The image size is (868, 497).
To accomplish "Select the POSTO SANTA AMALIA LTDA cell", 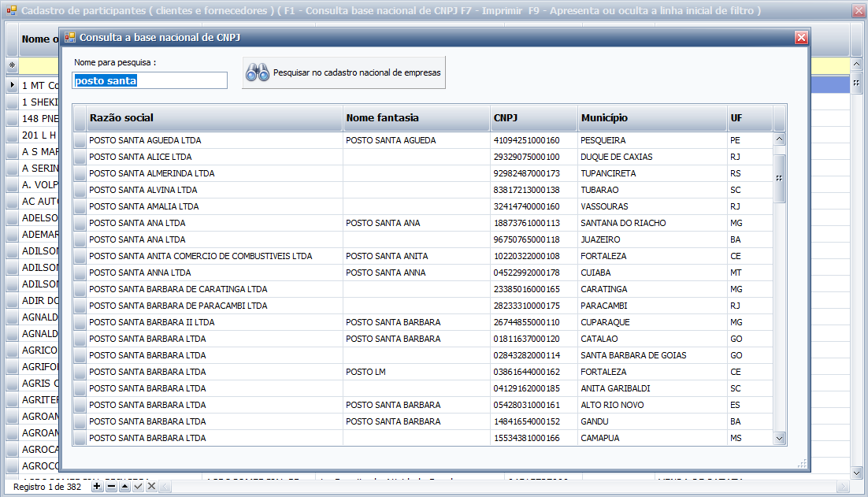I will coord(215,207).
